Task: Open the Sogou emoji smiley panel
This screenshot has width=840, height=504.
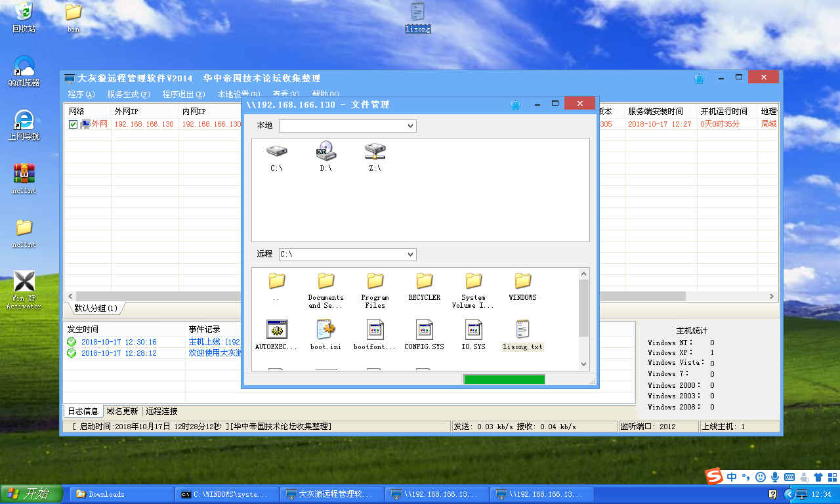Action: click(x=761, y=477)
